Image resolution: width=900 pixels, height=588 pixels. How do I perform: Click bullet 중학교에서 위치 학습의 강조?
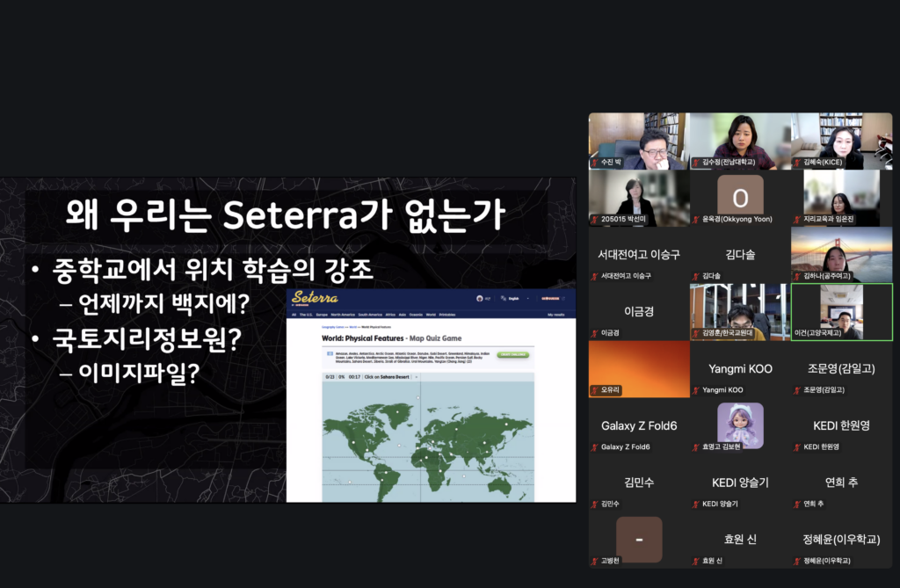pos(213,269)
